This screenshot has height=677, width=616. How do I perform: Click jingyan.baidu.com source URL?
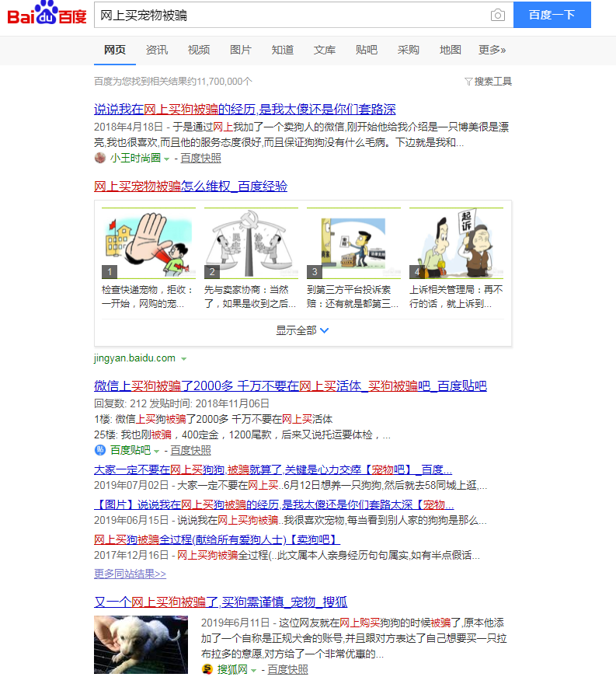[x=134, y=358]
